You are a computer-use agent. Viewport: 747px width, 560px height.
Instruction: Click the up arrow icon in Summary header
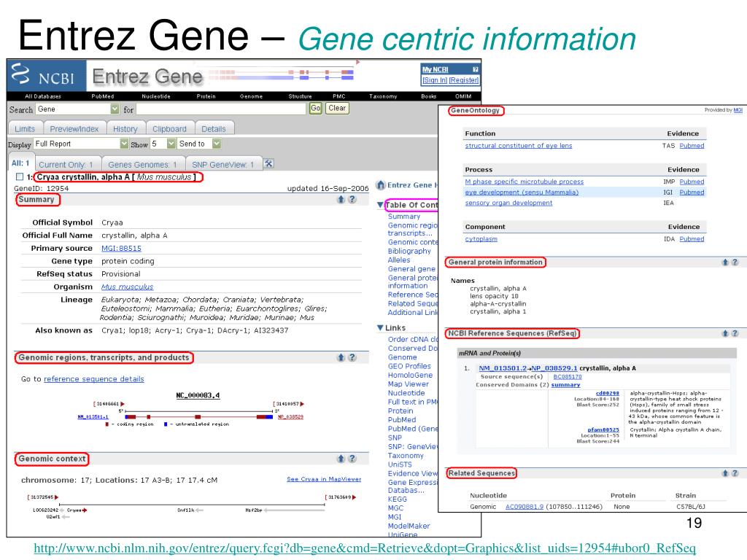[x=341, y=200]
